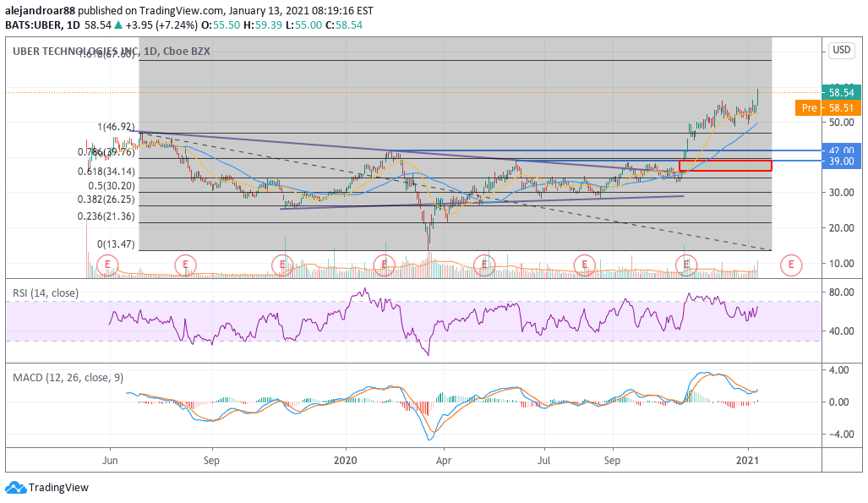Click the RSI (14, close) indicator label
The image size is (868, 503).
tap(46, 293)
